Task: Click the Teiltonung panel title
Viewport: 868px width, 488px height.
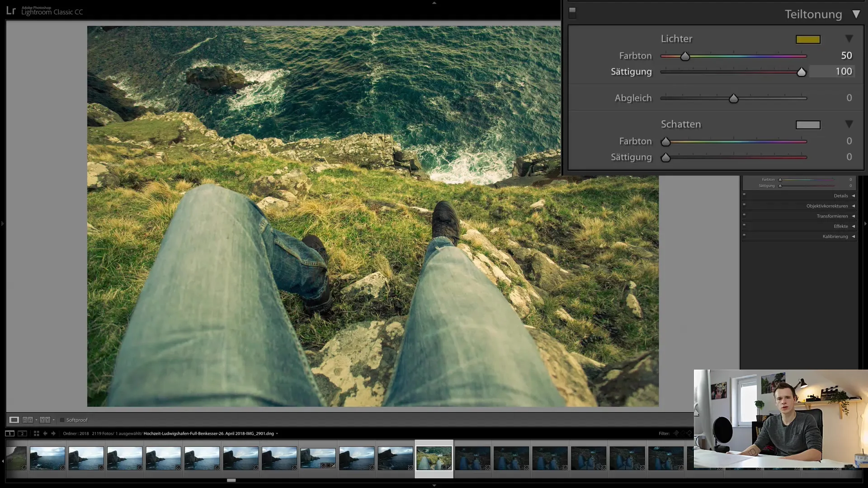Action: coord(813,14)
